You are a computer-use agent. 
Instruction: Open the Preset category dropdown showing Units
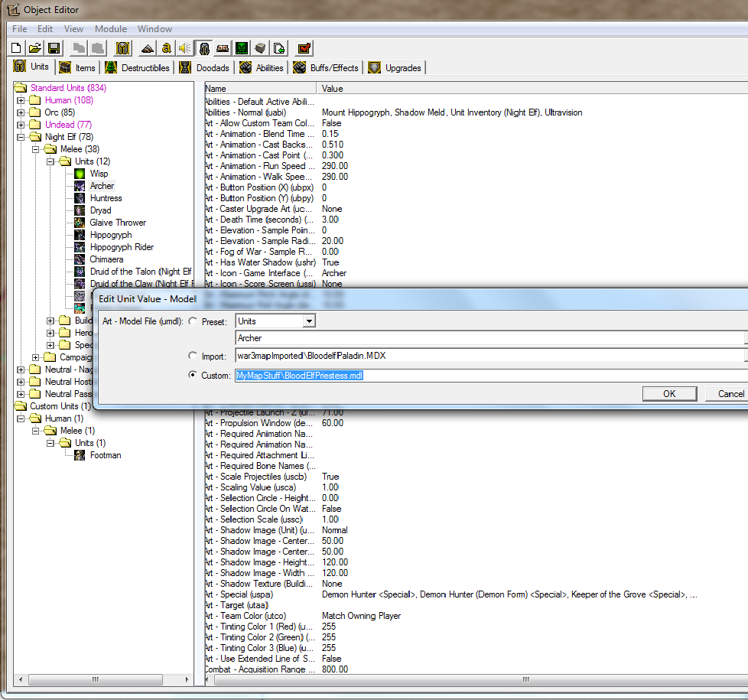pyautogui.click(x=276, y=321)
